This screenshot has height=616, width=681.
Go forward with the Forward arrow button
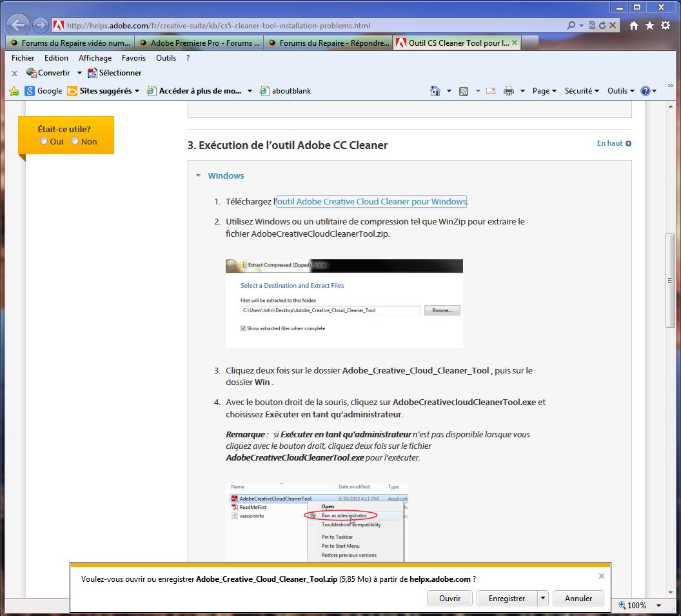click(41, 25)
